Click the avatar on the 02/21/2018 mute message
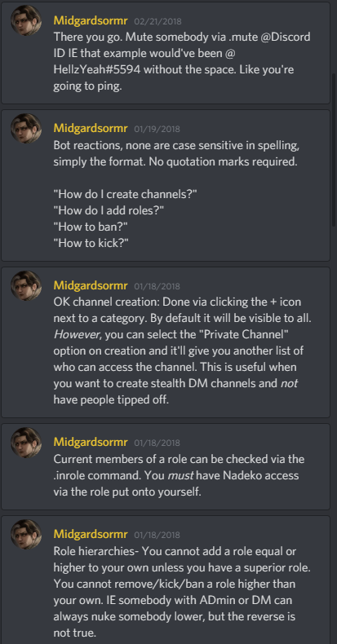This screenshot has width=337, height=644. click(26, 20)
